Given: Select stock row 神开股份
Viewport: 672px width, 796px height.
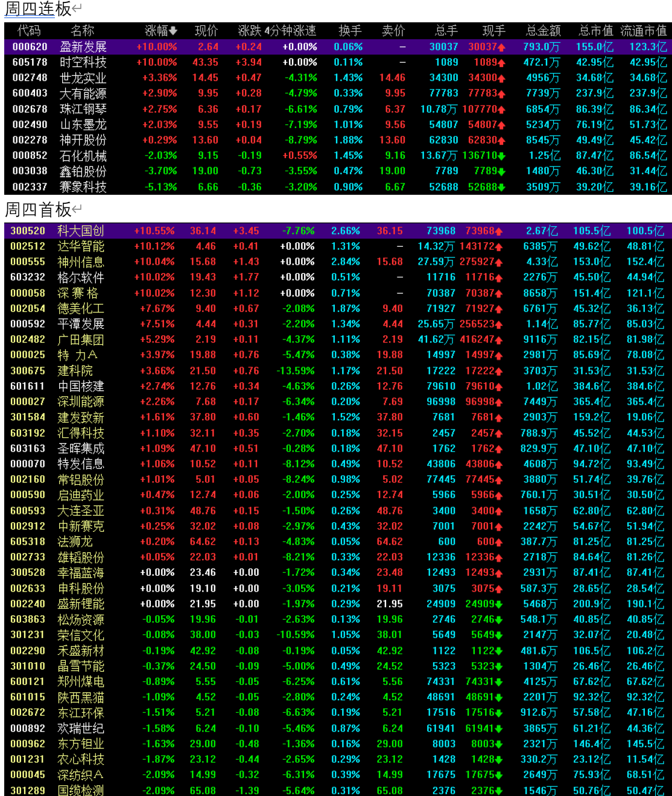Looking at the screenshot, I should (x=337, y=140).
